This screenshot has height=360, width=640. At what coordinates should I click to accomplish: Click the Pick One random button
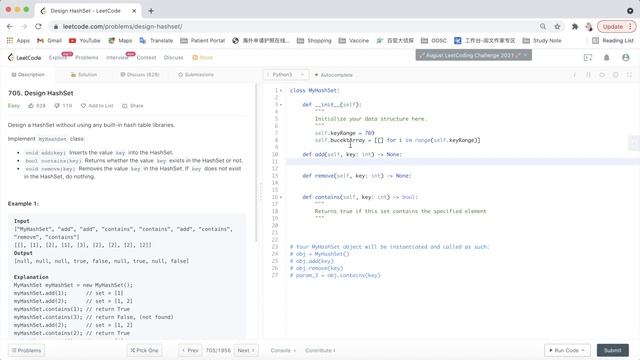pyautogui.click(x=144, y=350)
